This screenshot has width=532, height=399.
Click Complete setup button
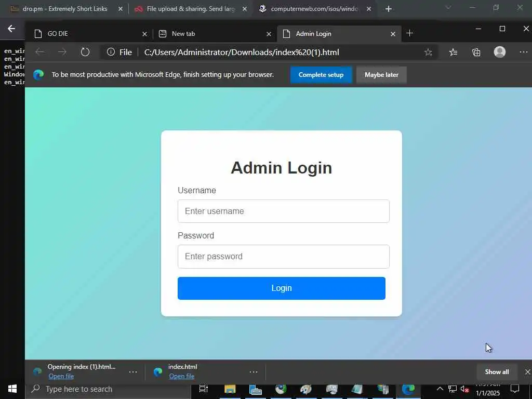321,75
